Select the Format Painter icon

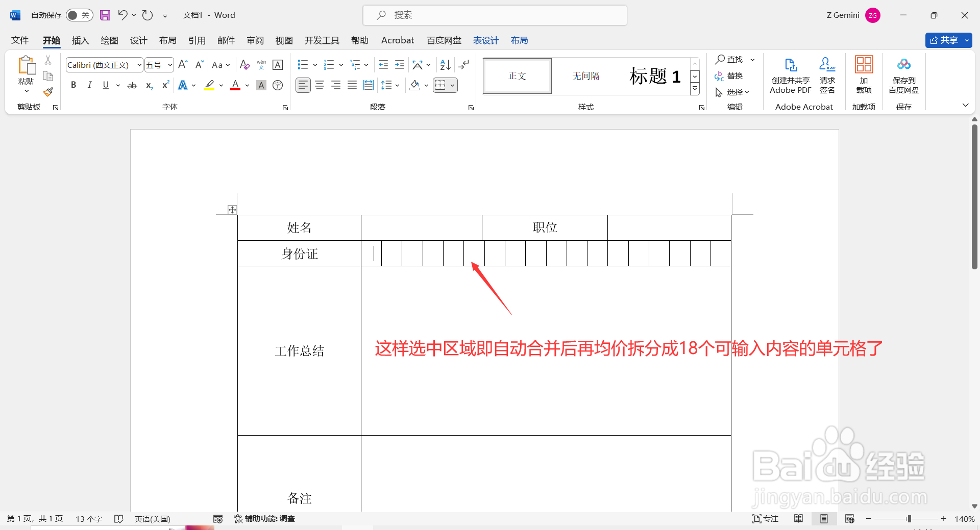(x=47, y=92)
